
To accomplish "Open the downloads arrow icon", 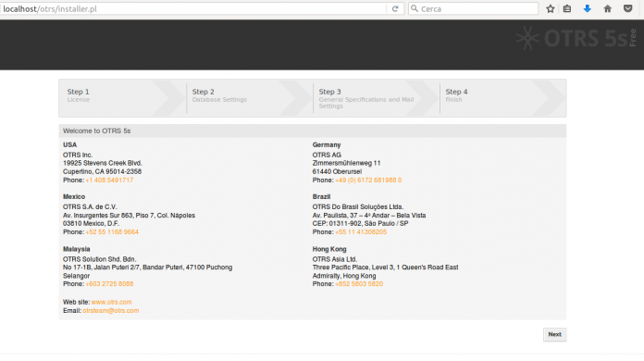I will (x=588, y=8).
